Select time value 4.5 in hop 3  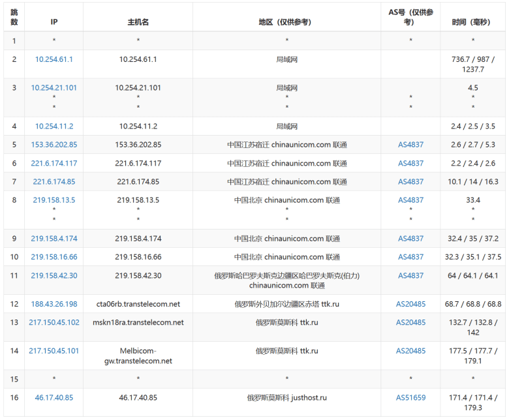coord(473,88)
